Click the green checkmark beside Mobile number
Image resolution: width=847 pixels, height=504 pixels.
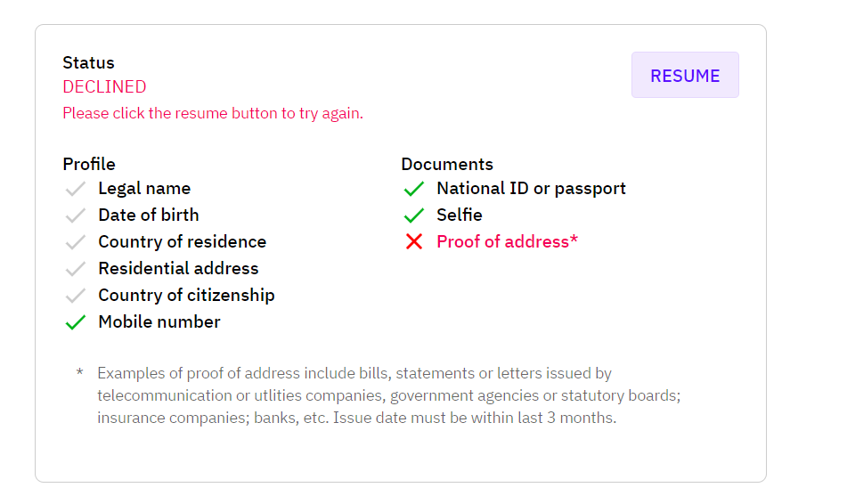pos(75,322)
